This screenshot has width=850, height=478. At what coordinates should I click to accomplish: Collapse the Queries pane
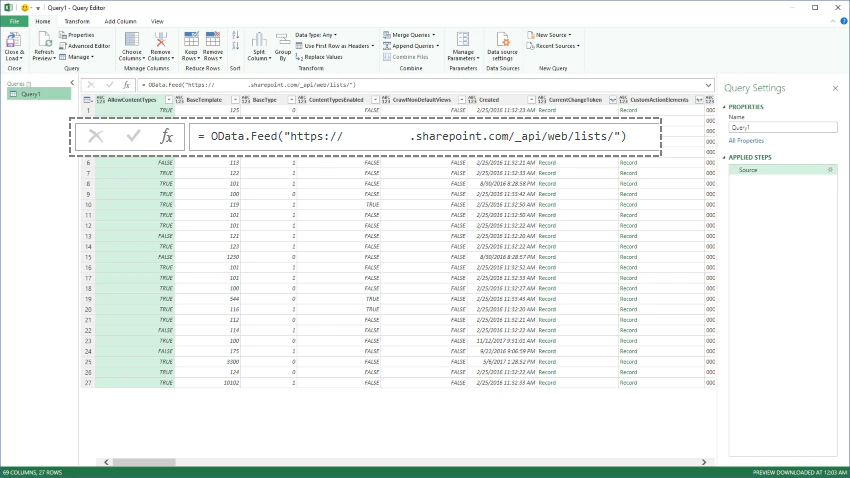72,83
